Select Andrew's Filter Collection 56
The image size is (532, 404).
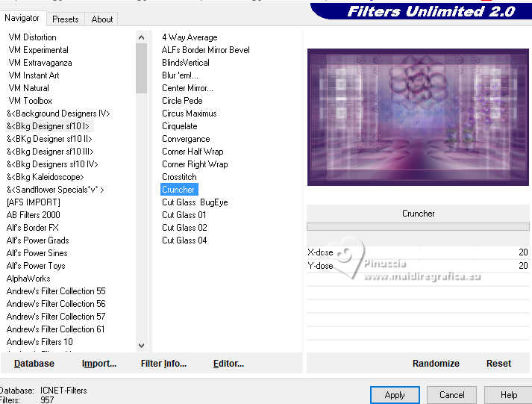click(56, 304)
